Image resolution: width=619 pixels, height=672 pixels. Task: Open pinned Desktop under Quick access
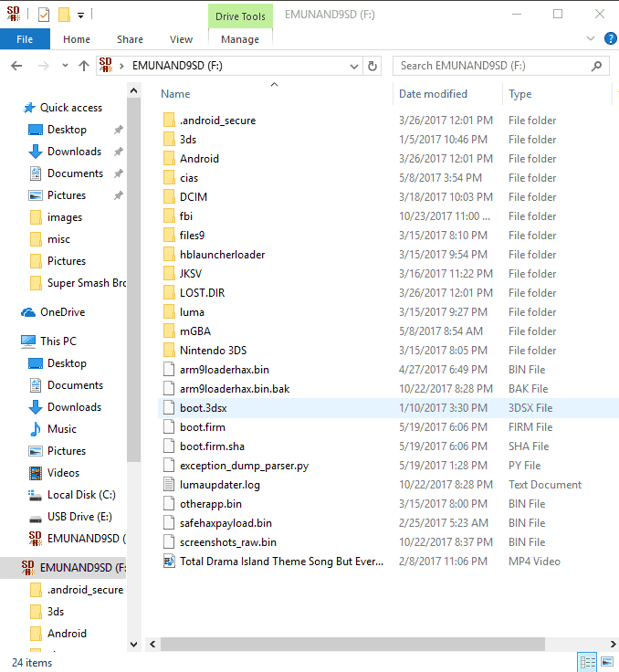pyautogui.click(x=67, y=130)
